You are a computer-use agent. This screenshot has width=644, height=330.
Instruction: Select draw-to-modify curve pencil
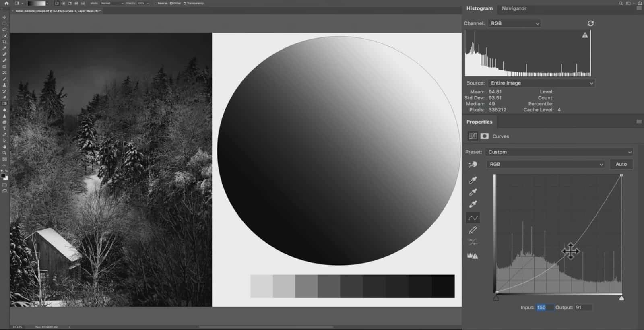coord(473,230)
